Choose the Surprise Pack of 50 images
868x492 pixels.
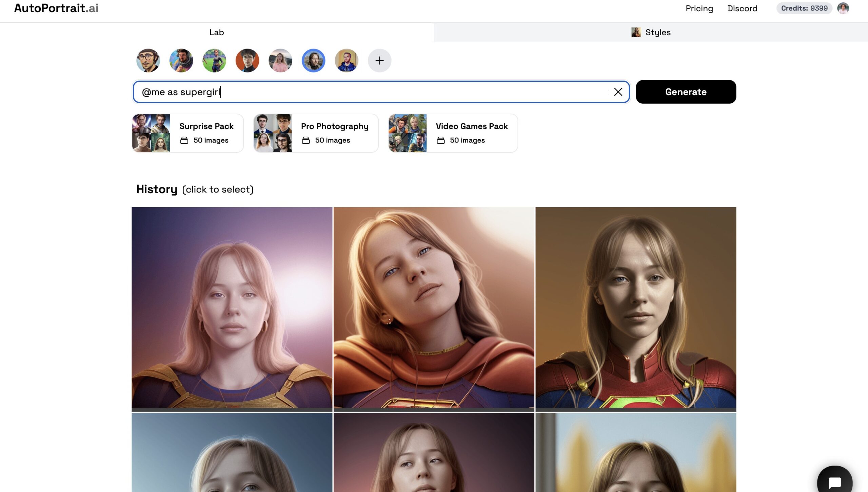coord(188,133)
